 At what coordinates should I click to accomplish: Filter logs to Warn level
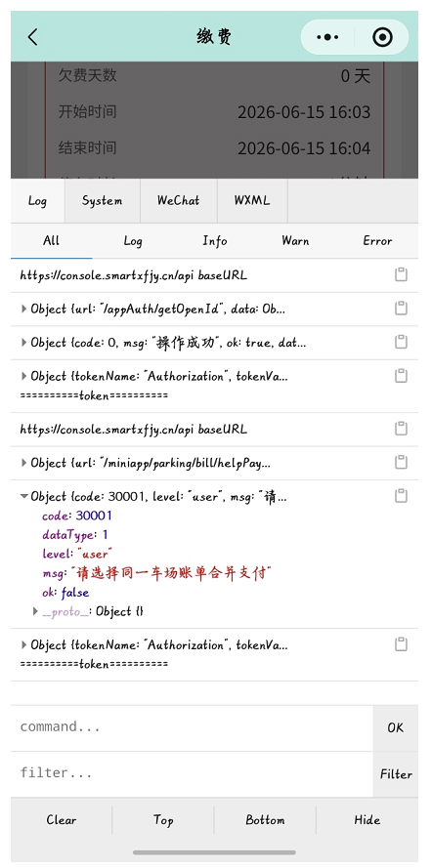point(295,241)
